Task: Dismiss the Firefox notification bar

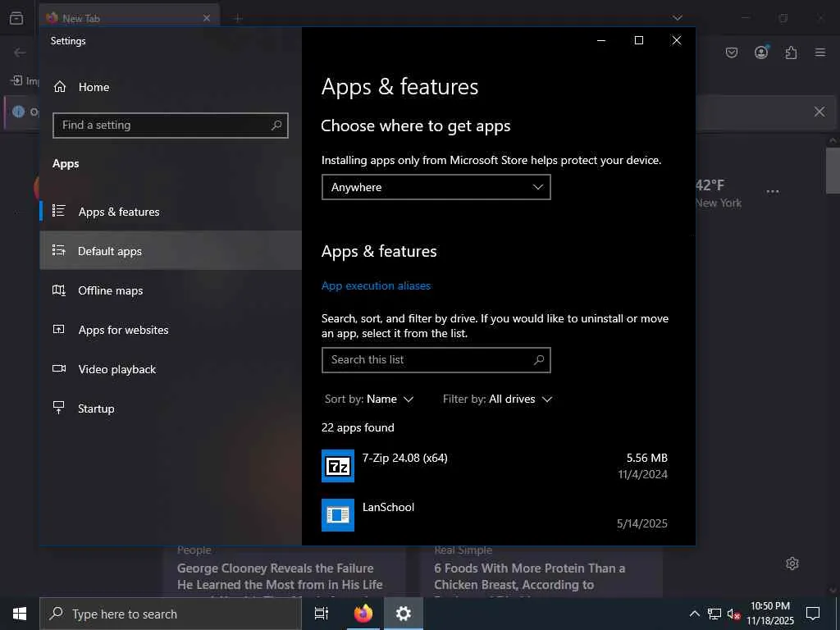Action: pyautogui.click(x=819, y=112)
